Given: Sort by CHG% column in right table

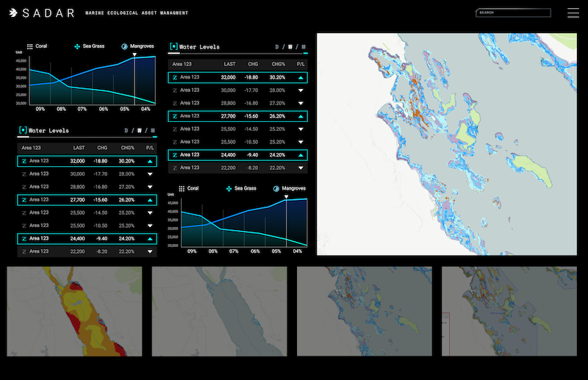Looking at the screenshot, I should pyautogui.click(x=276, y=65).
